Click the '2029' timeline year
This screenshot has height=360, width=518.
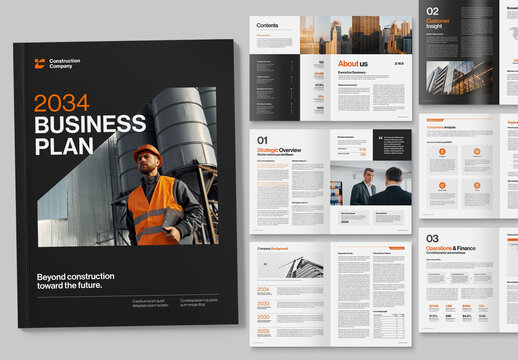[x=263, y=331]
